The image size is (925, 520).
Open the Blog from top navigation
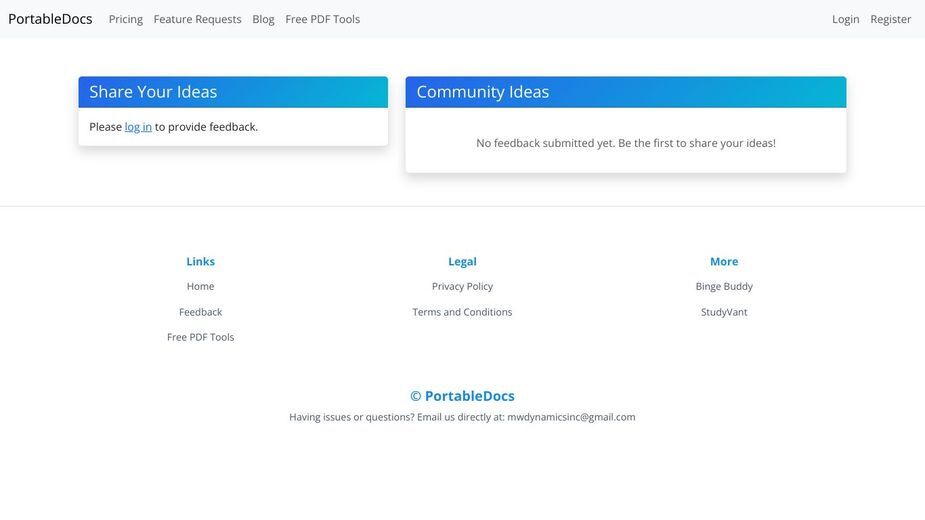[x=263, y=19]
